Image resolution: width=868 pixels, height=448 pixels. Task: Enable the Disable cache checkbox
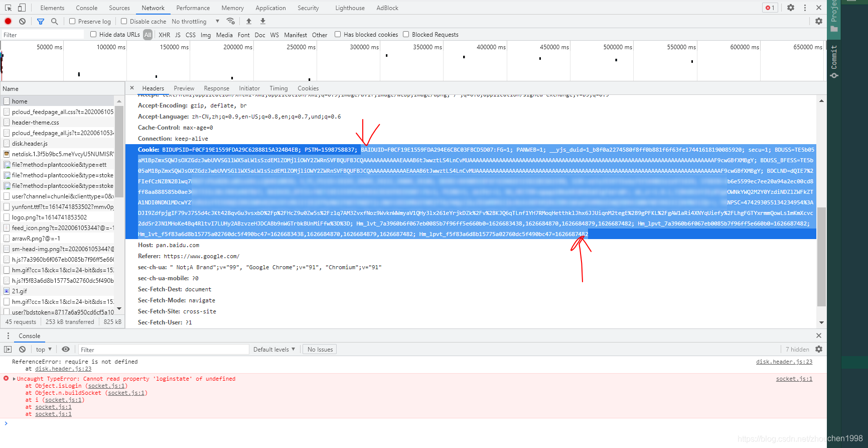click(x=124, y=21)
